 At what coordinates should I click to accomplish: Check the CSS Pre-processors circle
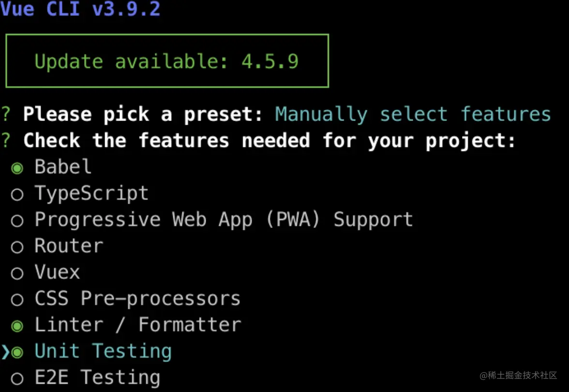pyautogui.click(x=17, y=300)
